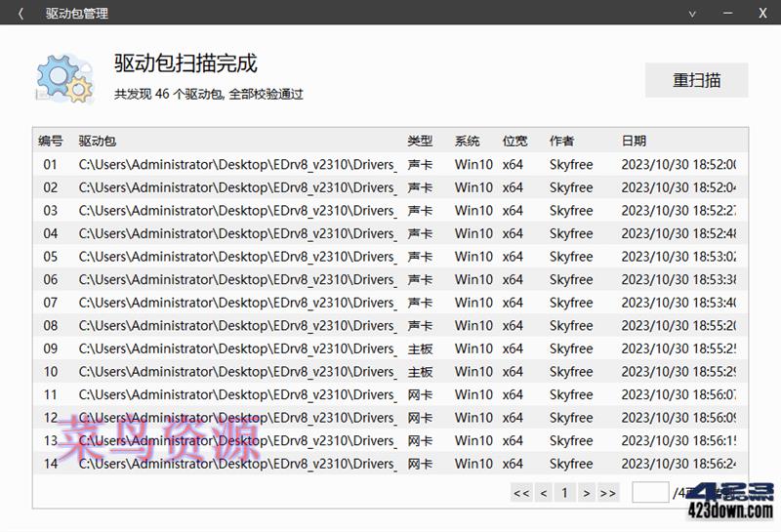Close the 驱动包管理 window

click(x=762, y=13)
